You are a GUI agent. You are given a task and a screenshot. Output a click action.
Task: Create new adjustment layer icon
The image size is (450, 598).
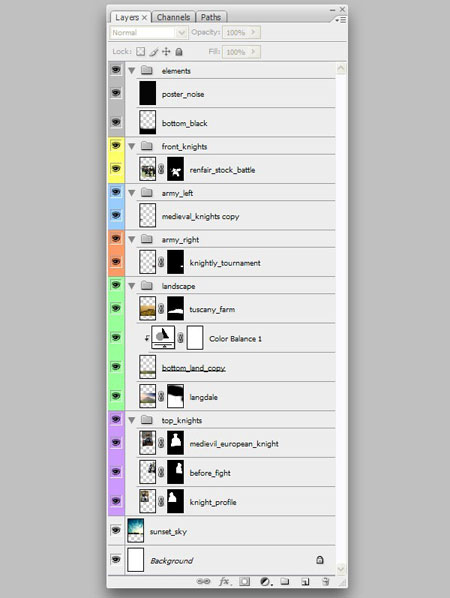(x=265, y=582)
